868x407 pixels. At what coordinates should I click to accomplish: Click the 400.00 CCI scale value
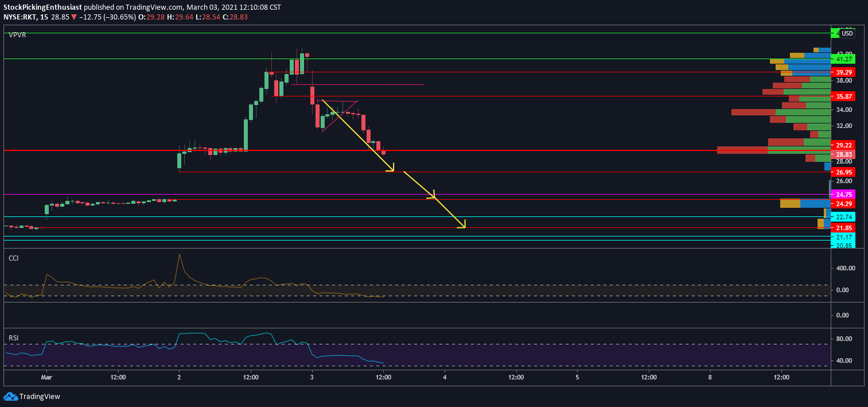(x=846, y=268)
